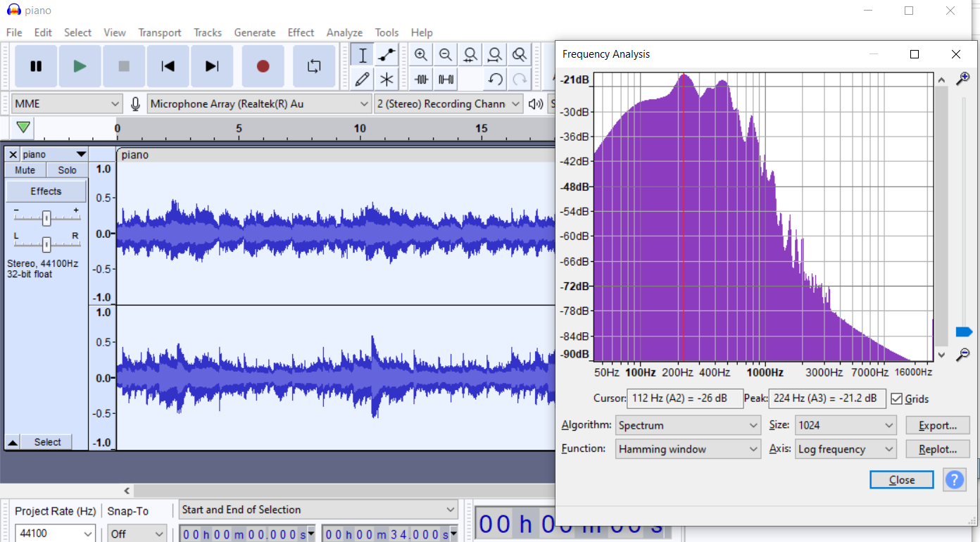Open Effects for the piano track

46,191
